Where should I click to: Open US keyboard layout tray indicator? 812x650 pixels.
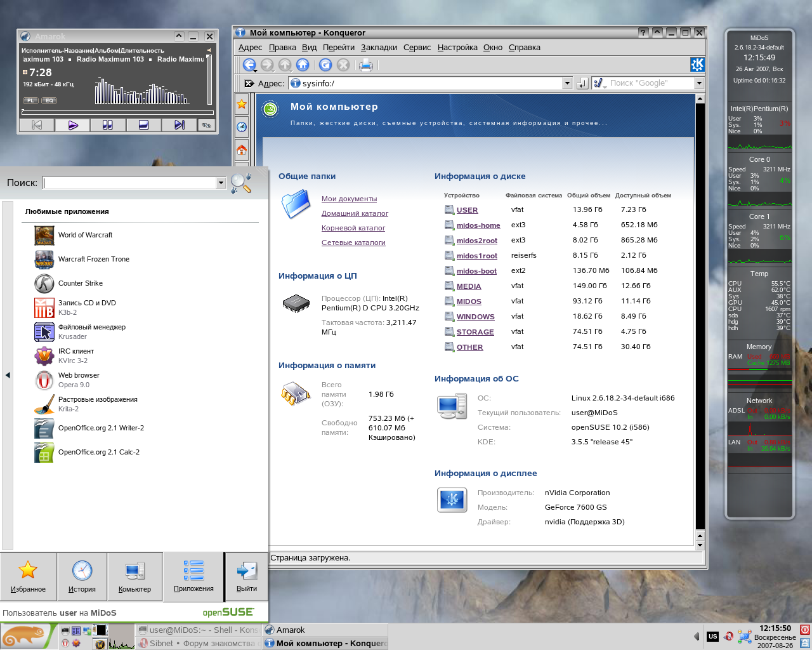click(x=712, y=636)
